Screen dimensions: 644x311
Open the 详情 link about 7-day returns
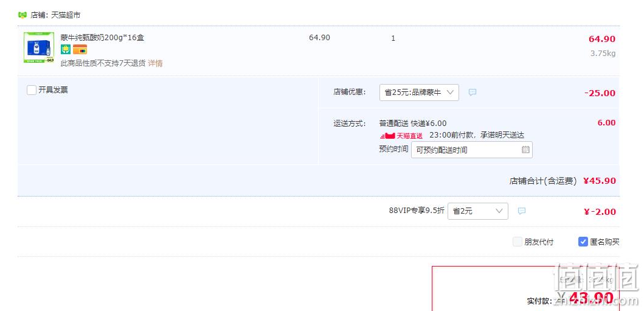(155, 63)
